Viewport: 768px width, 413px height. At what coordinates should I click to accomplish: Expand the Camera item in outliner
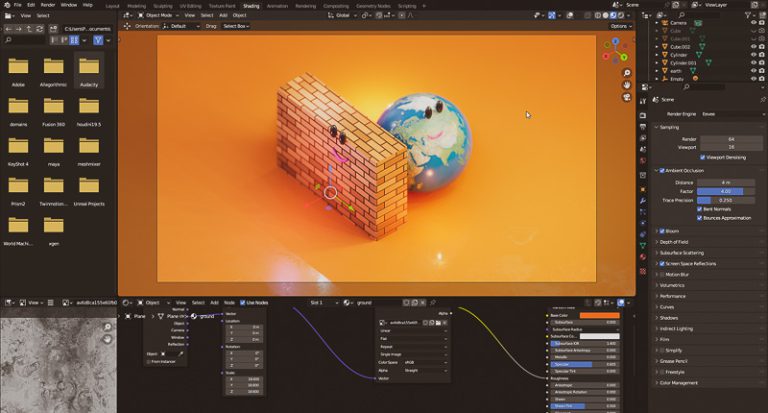657,23
